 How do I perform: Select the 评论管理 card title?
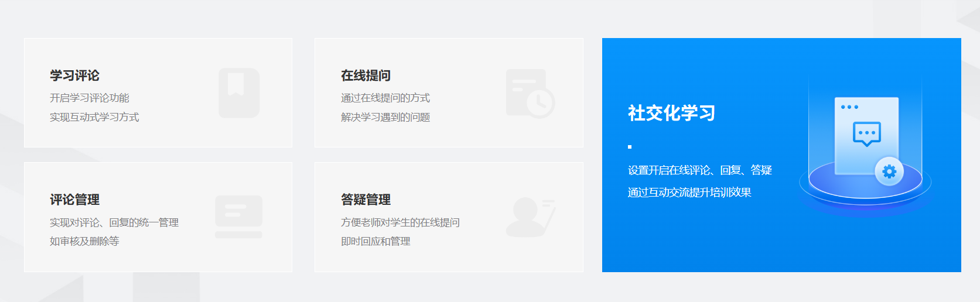click(x=74, y=200)
